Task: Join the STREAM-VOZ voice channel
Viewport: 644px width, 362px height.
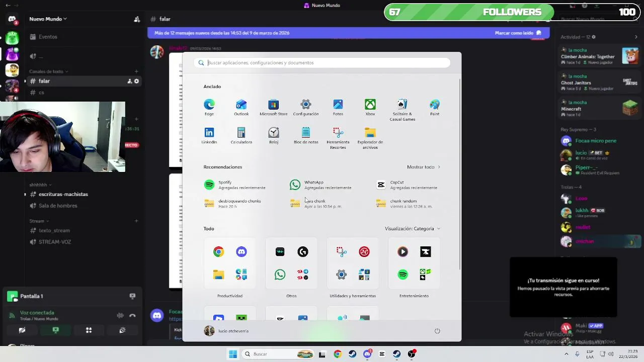Action: (x=55, y=242)
